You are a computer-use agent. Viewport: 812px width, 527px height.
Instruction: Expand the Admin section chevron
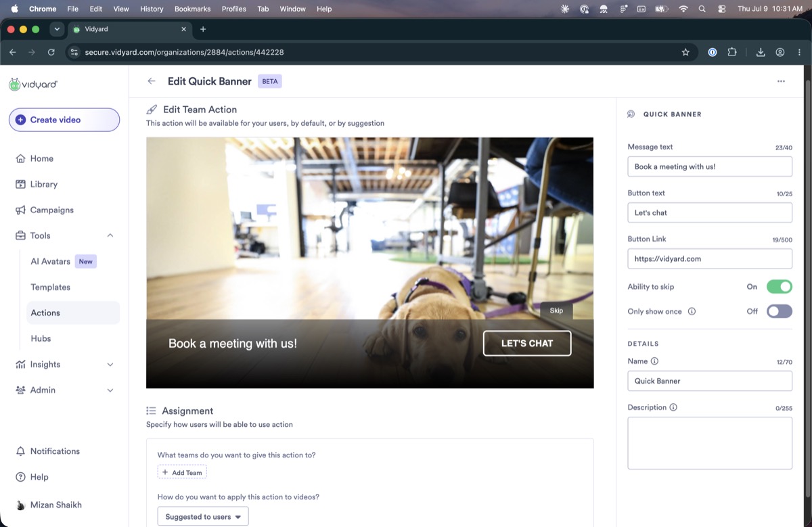[110, 390]
